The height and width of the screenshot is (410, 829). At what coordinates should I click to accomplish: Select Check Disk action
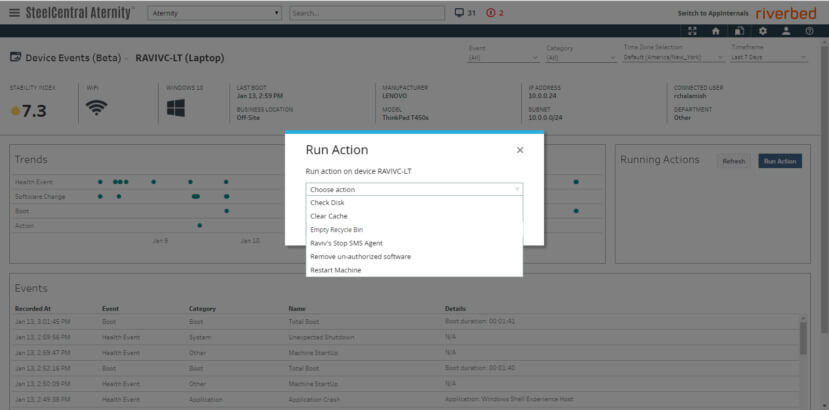[x=414, y=203]
